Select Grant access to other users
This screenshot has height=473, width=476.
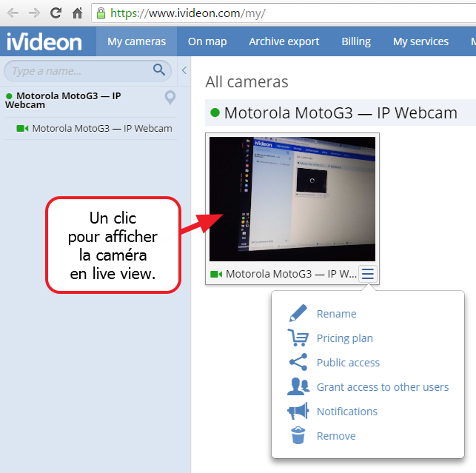tap(383, 387)
